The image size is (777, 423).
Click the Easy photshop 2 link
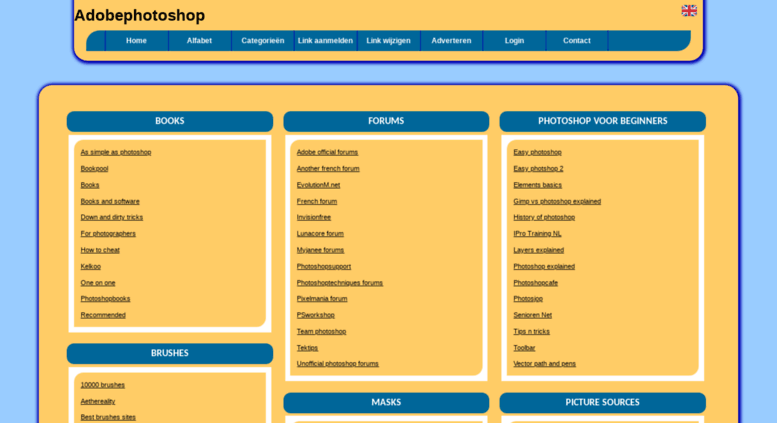pyautogui.click(x=538, y=169)
